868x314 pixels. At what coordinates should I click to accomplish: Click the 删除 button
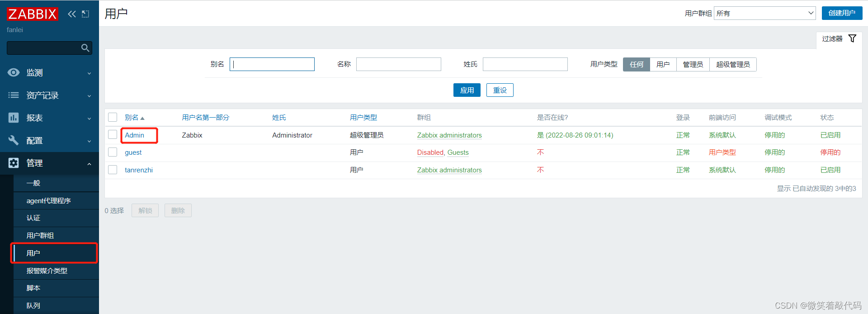point(178,210)
